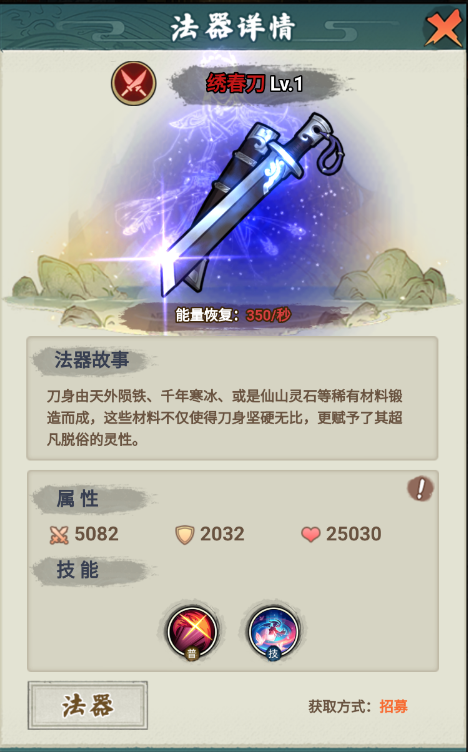
Task: Click the health value 25030
Action: 354,534
